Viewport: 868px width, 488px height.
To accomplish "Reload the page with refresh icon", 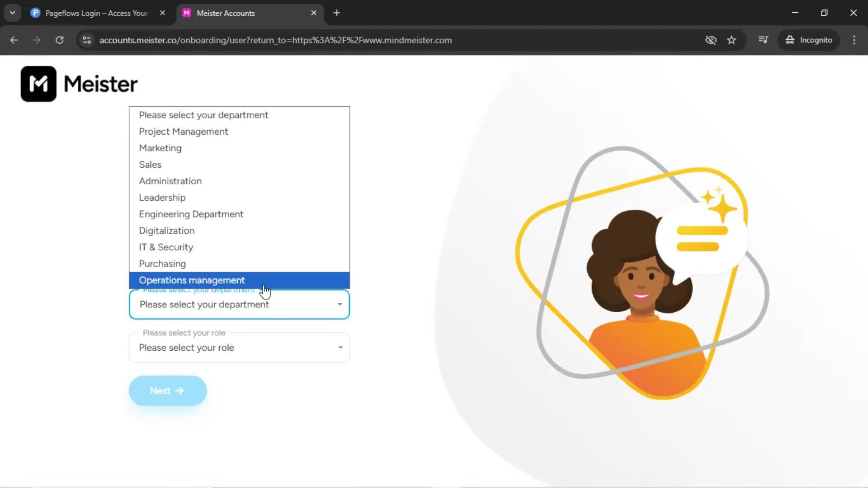I will 59,40.
